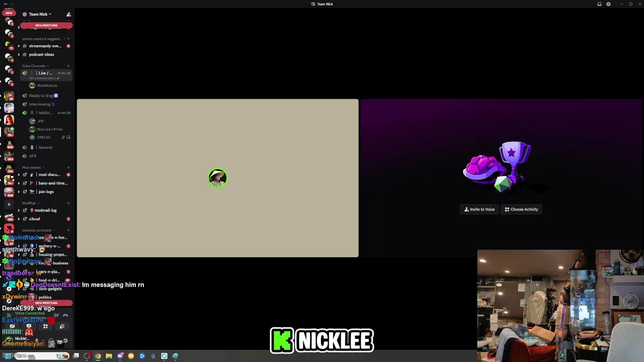Open Task View on the taskbar
This screenshot has height=362, width=644.
click(76, 356)
